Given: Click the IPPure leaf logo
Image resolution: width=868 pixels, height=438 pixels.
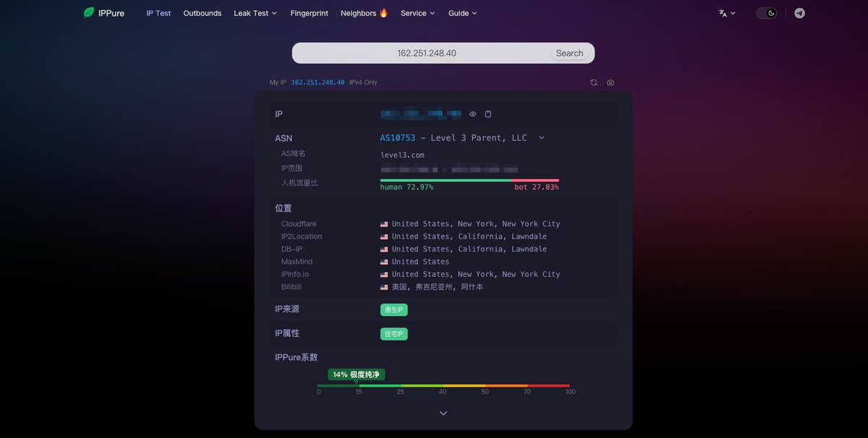Looking at the screenshot, I should click(88, 12).
